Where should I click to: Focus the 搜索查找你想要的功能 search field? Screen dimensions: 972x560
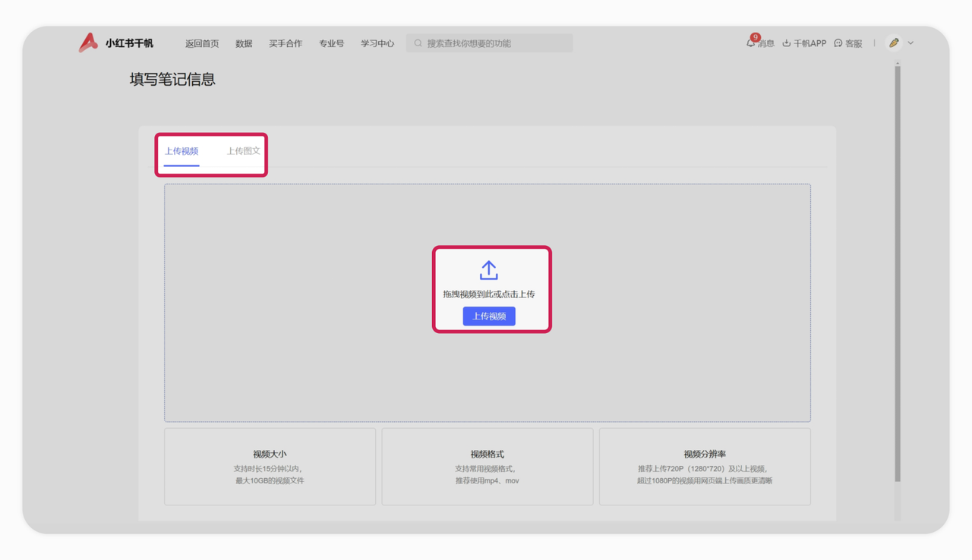point(494,43)
